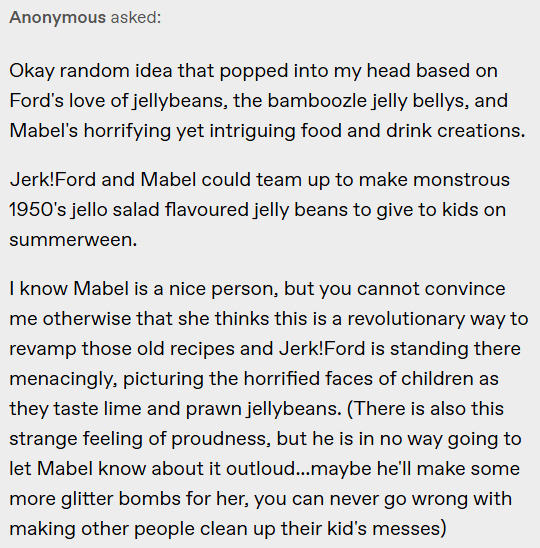Click the phrase "lime and prawn jellybeans."
This screenshot has width=540, height=548.
[x=223, y=409]
